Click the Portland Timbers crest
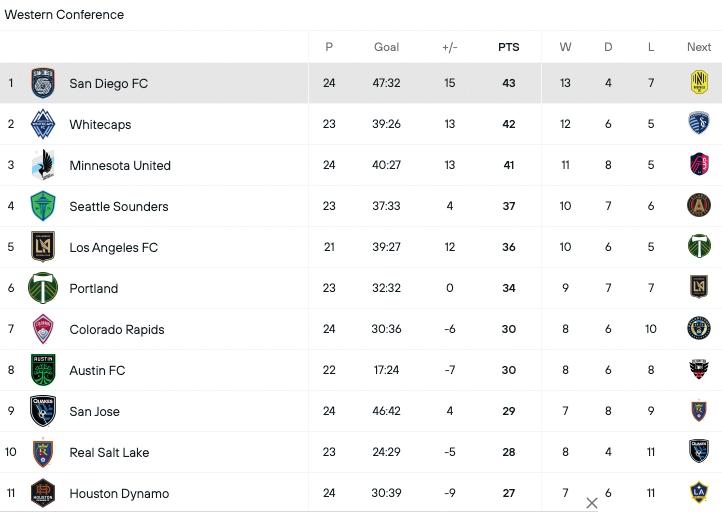The height and width of the screenshot is (512, 722). tap(43, 288)
